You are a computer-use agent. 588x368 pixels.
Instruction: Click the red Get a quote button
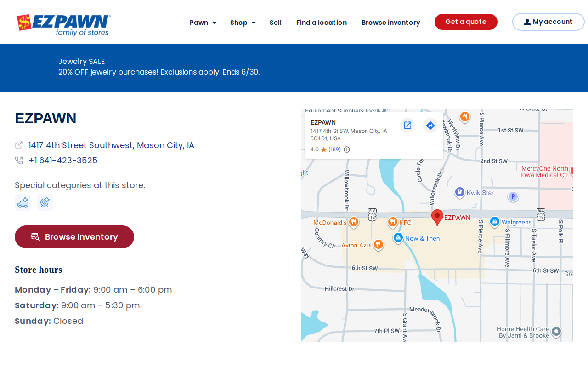pos(466,22)
